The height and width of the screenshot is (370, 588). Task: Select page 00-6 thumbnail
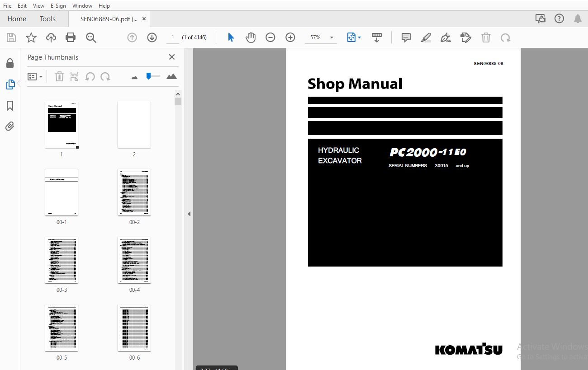pyautogui.click(x=134, y=328)
